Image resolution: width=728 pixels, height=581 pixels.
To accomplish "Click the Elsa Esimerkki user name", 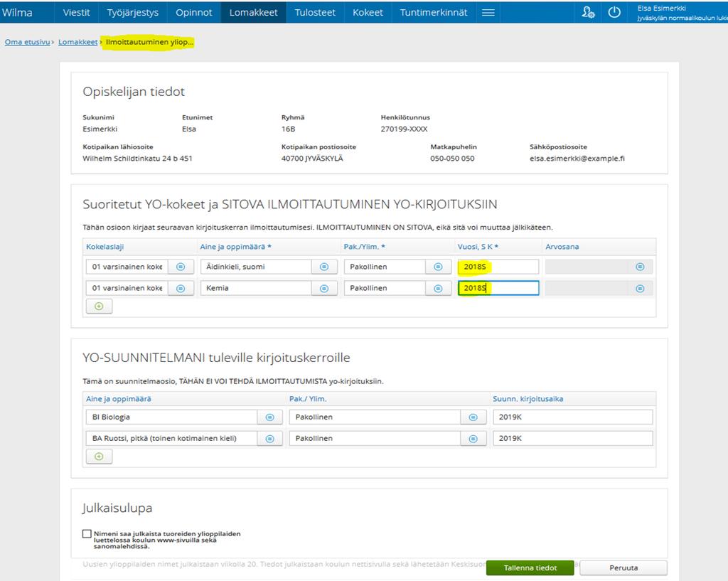I will point(661,8).
